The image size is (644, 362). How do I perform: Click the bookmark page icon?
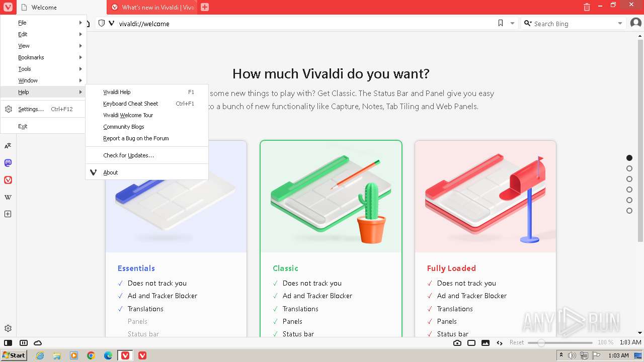pyautogui.click(x=501, y=23)
